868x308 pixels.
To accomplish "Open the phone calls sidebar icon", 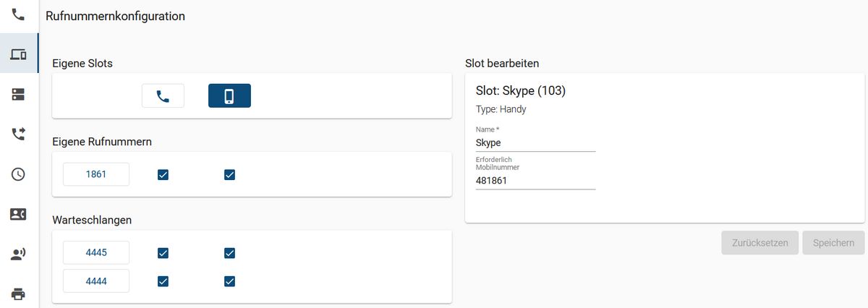I will [x=18, y=15].
